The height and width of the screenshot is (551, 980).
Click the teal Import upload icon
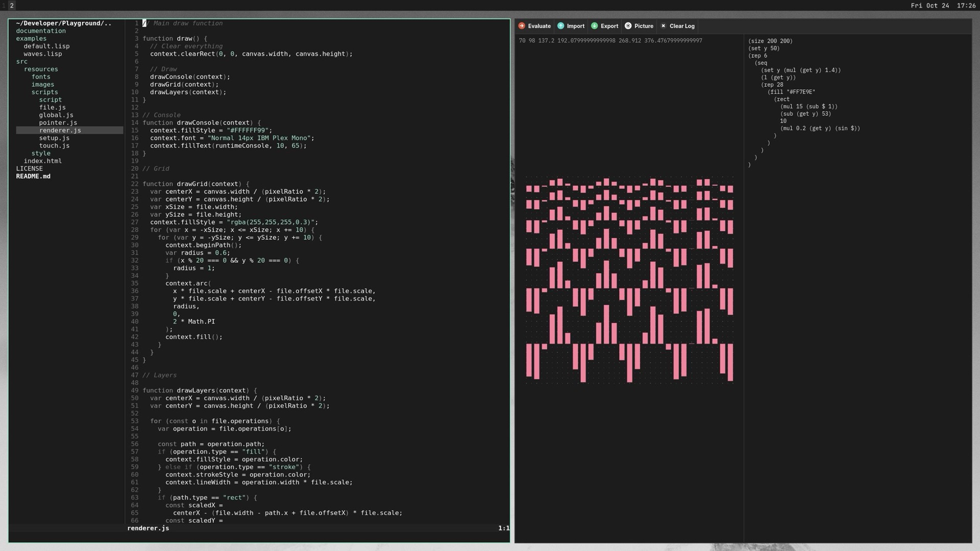(560, 26)
